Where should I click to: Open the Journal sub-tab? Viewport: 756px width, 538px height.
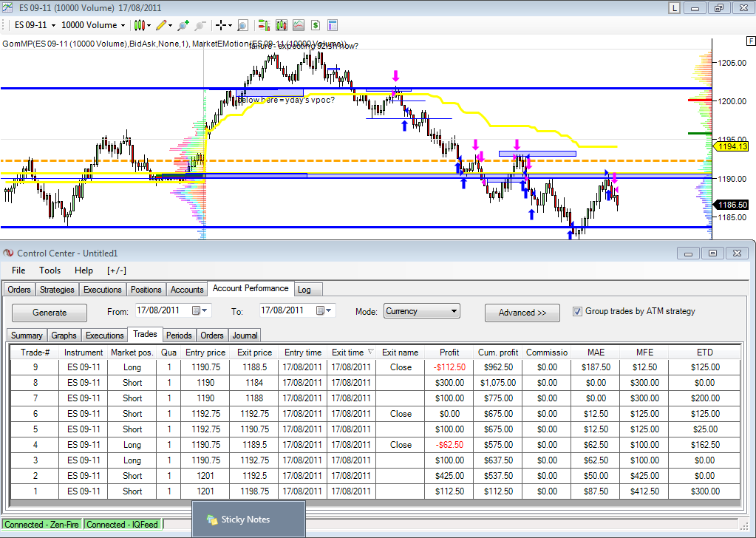[245, 335]
